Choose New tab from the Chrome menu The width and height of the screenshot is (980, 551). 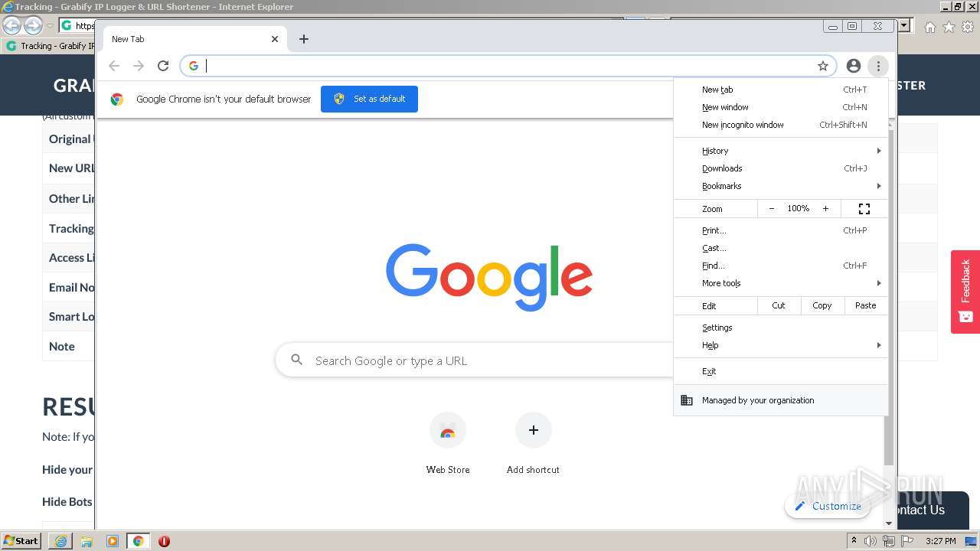[x=781, y=90]
